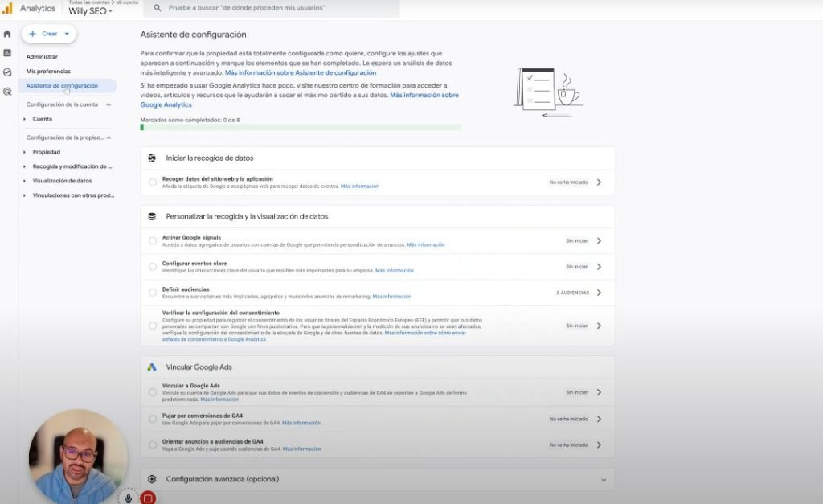Expand the Cuenta tree item

click(x=25, y=119)
